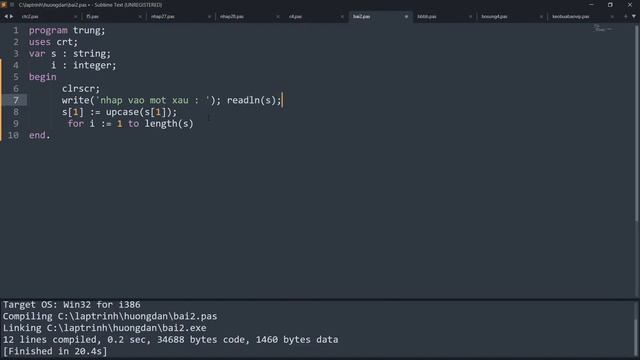Click the unsaved-changes dot on bai2.pas tab

click(x=406, y=17)
